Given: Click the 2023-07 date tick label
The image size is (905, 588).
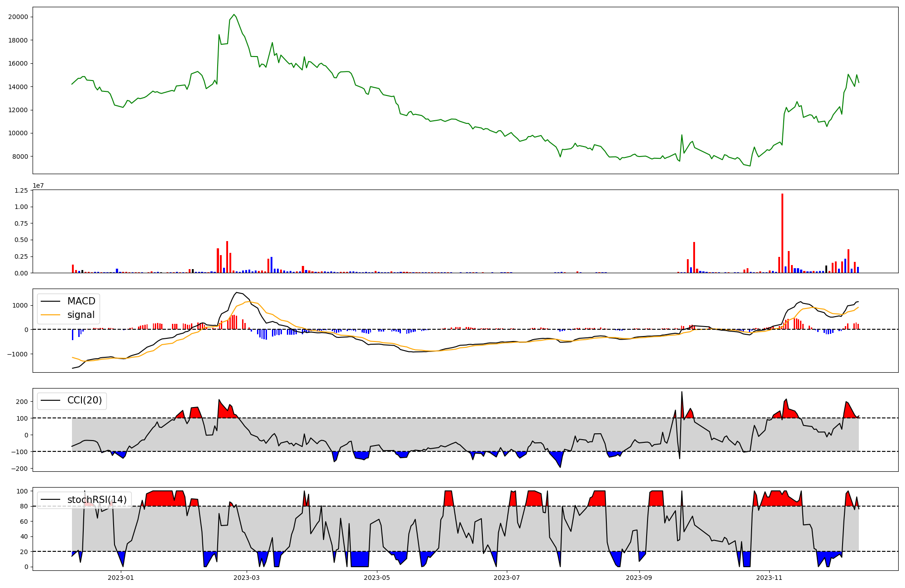Looking at the screenshot, I should click(x=506, y=578).
